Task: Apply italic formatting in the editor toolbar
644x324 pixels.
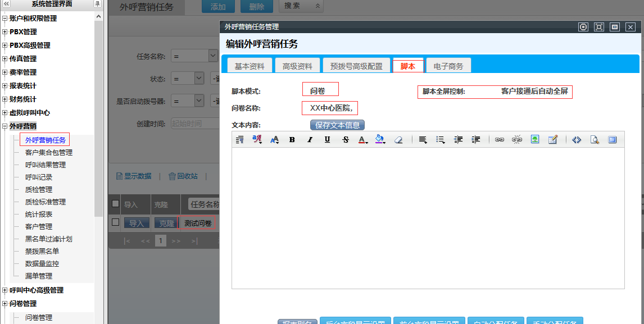Action: point(310,140)
